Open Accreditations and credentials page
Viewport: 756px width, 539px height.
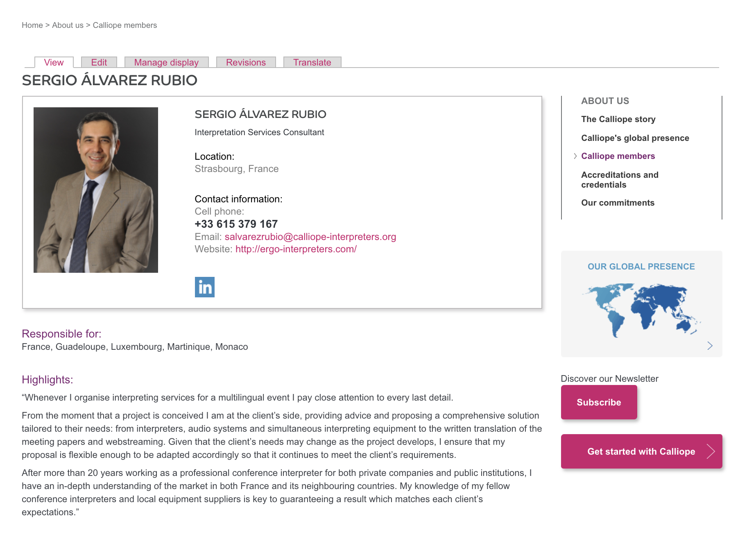[x=620, y=180]
